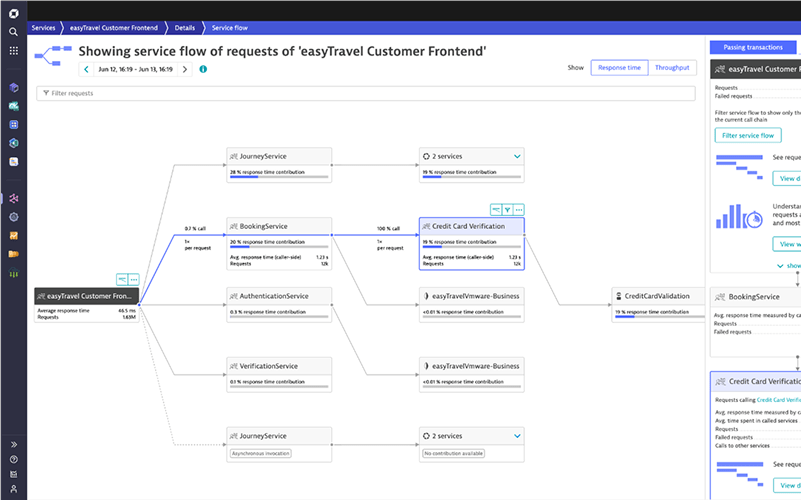Click the Filter requests input field

pos(365,93)
